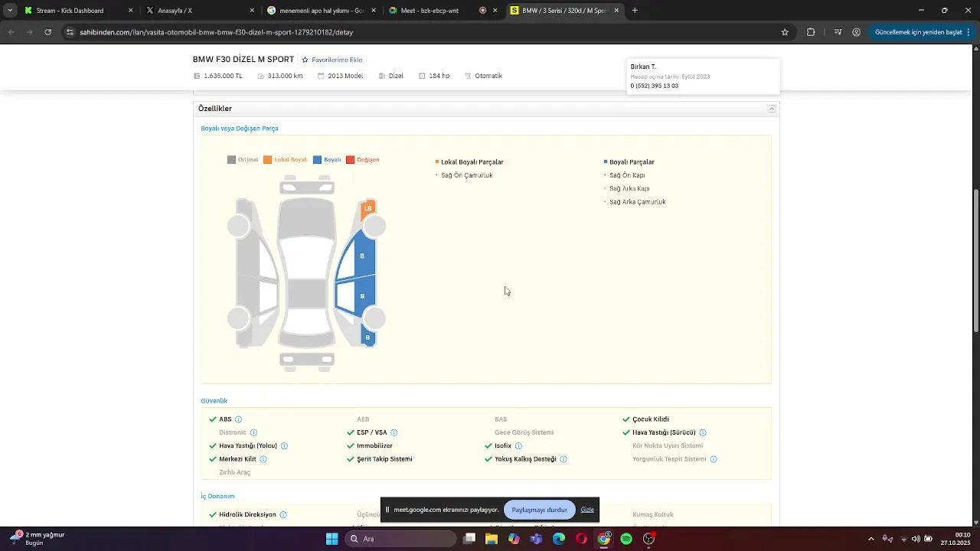Click the Sağ Arka Kapı list item
Image resolution: width=980 pixels, height=551 pixels.
[629, 188]
